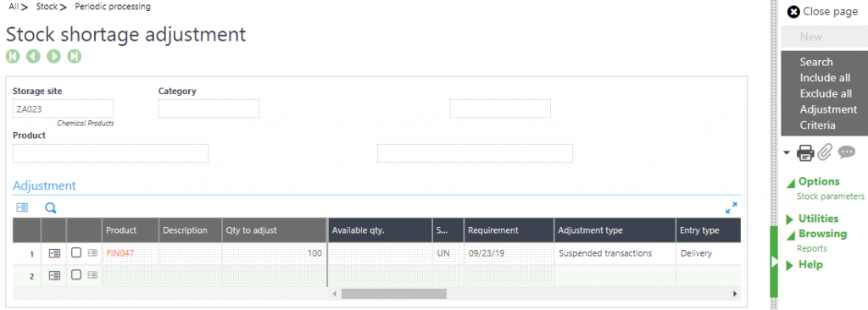Click Adjustment type column header

click(x=615, y=230)
